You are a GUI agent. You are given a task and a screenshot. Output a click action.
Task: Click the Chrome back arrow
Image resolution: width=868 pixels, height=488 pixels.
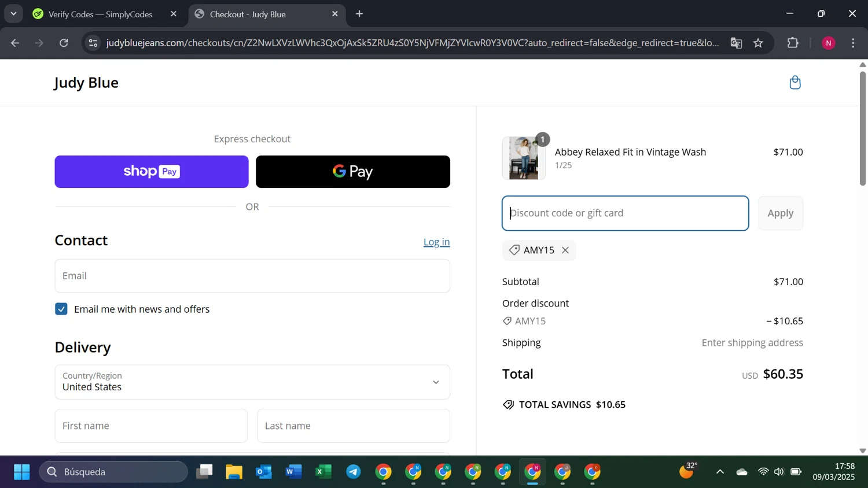15,43
